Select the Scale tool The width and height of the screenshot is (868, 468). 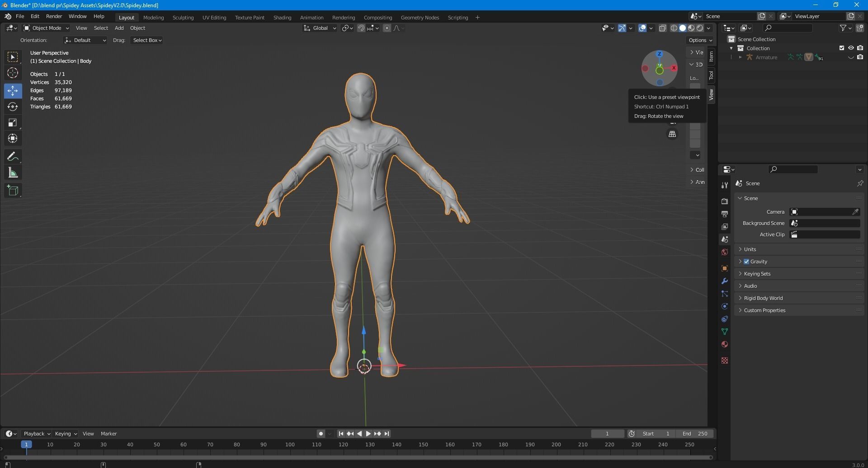[x=13, y=122]
